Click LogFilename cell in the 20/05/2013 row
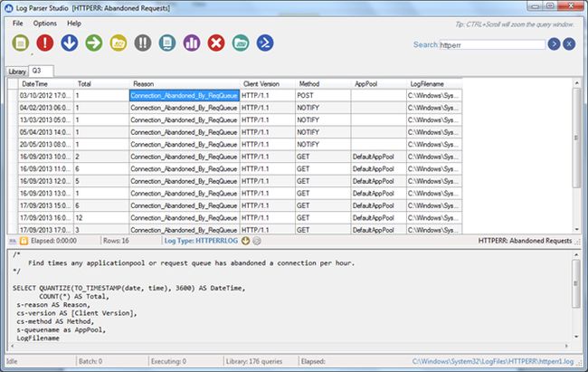Screen dimensions: 588x372 pyautogui.click(x=434, y=144)
